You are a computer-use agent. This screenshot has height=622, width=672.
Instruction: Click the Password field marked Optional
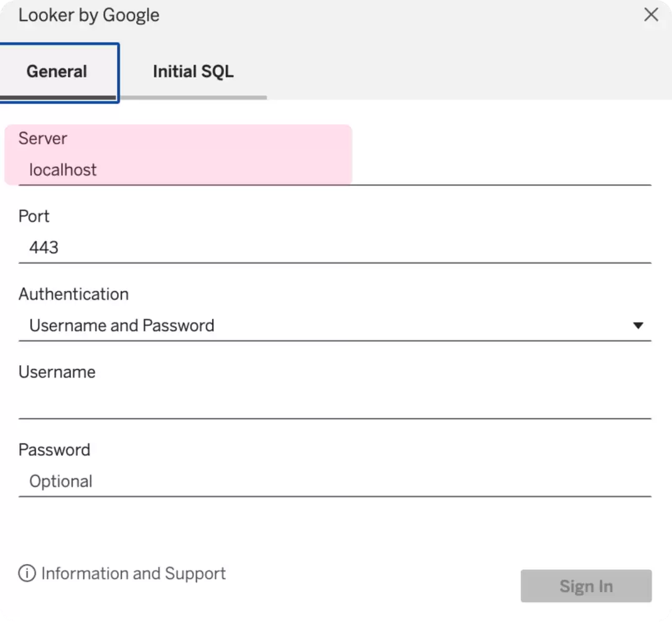click(335, 481)
